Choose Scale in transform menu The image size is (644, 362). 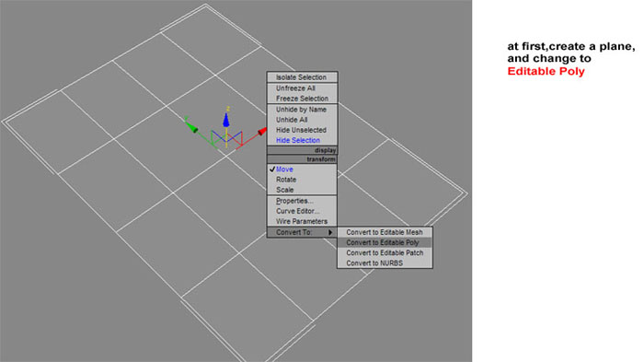[x=302, y=190]
